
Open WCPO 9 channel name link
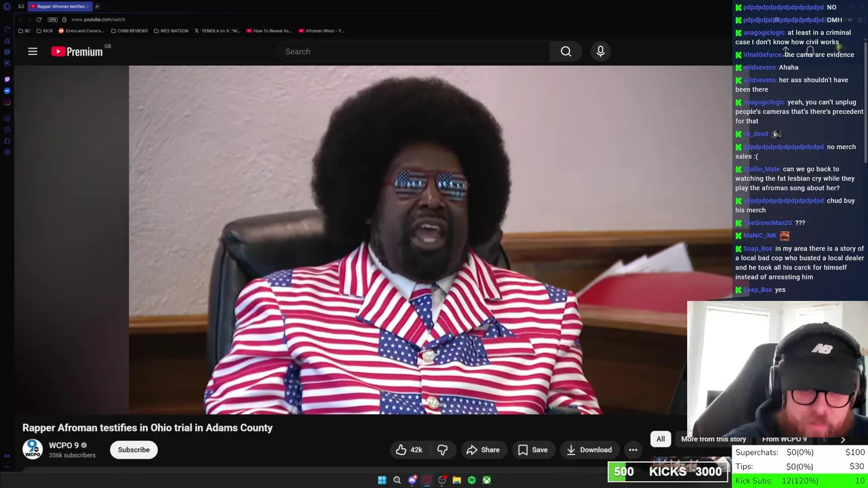64,445
